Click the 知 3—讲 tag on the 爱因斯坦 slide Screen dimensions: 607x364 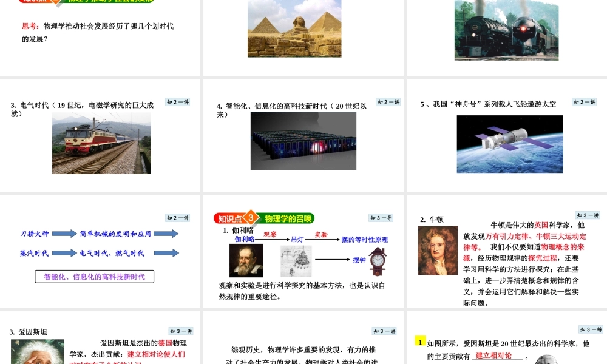coord(181,331)
